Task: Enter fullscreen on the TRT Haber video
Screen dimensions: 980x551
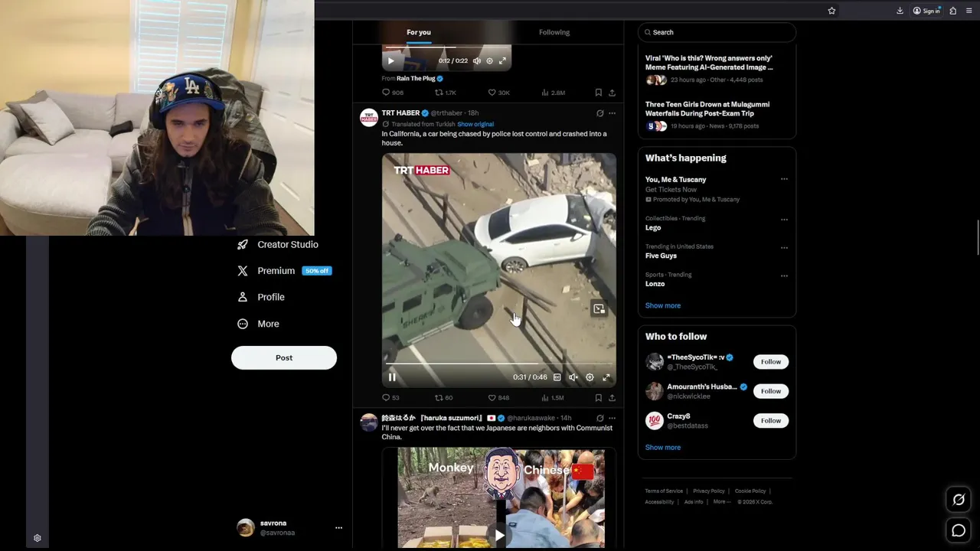Action: (606, 377)
